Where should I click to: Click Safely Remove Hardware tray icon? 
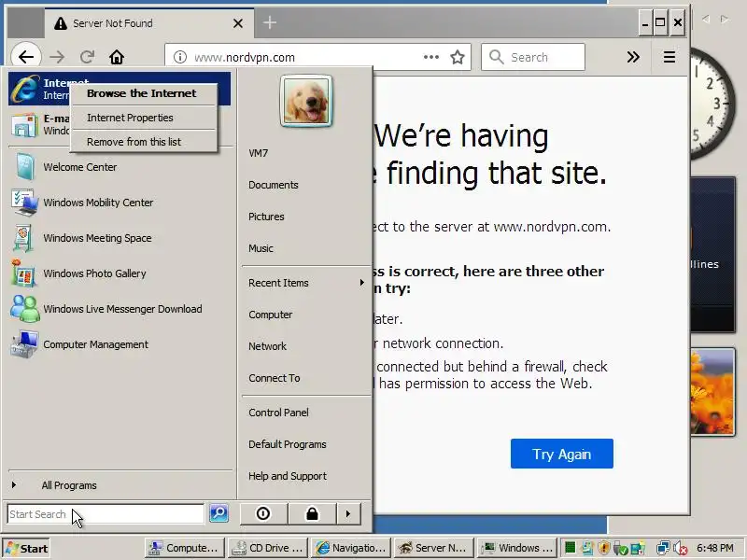pyautogui.click(x=620, y=549)
